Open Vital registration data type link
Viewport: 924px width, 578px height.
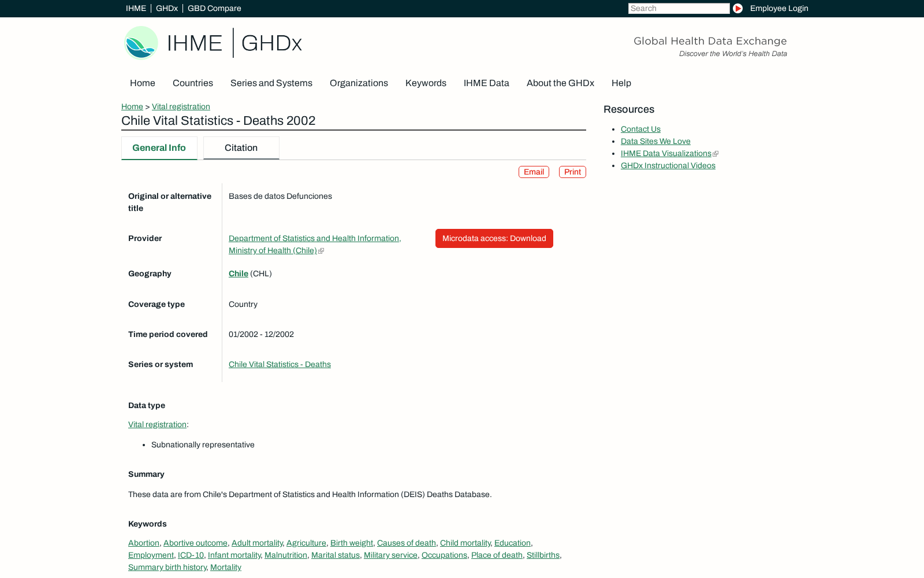point(157,425)
